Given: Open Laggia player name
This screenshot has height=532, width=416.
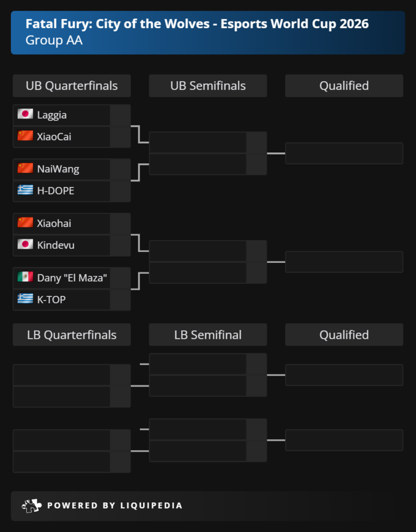Looking at the screenshot, I should coord(52,115).
